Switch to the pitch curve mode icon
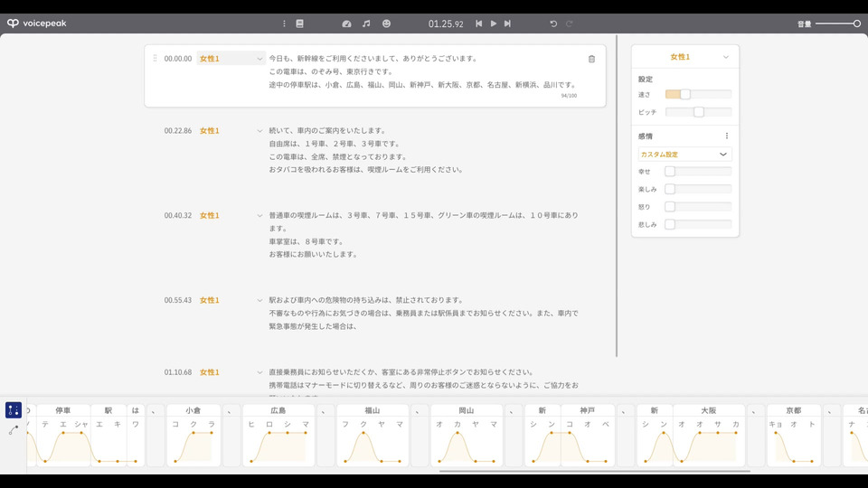 (14, 430)
